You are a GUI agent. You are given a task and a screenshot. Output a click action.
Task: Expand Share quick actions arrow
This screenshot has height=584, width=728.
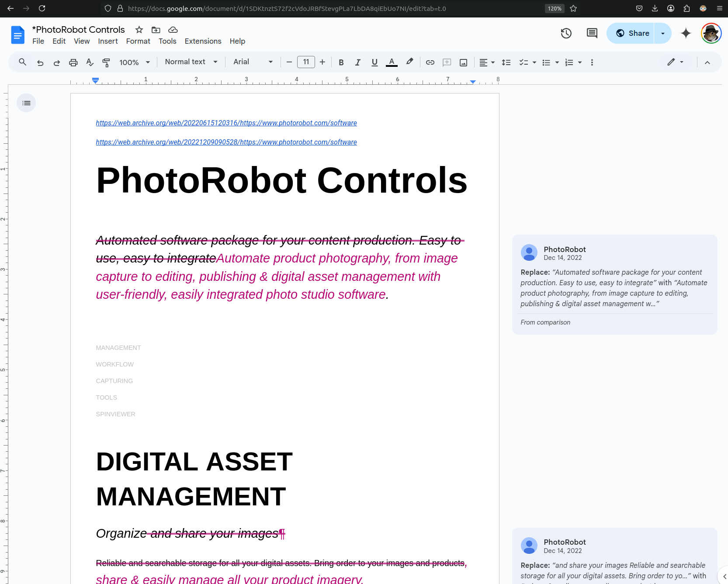663,33
